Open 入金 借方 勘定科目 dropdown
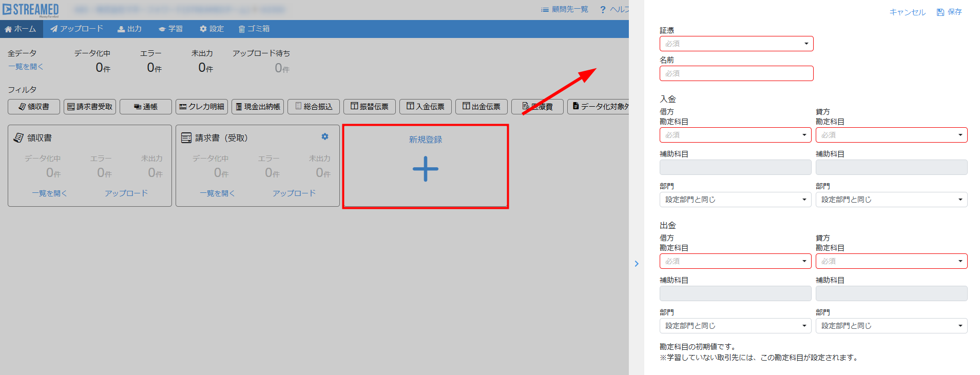 pos(735,135)
